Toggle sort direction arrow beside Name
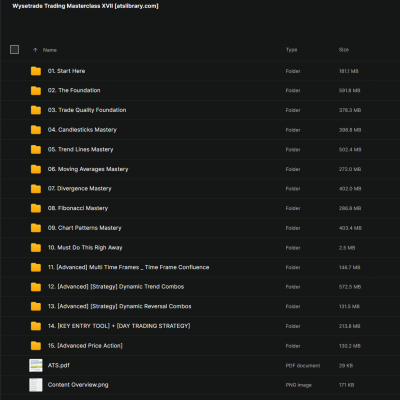 (35, 50)
